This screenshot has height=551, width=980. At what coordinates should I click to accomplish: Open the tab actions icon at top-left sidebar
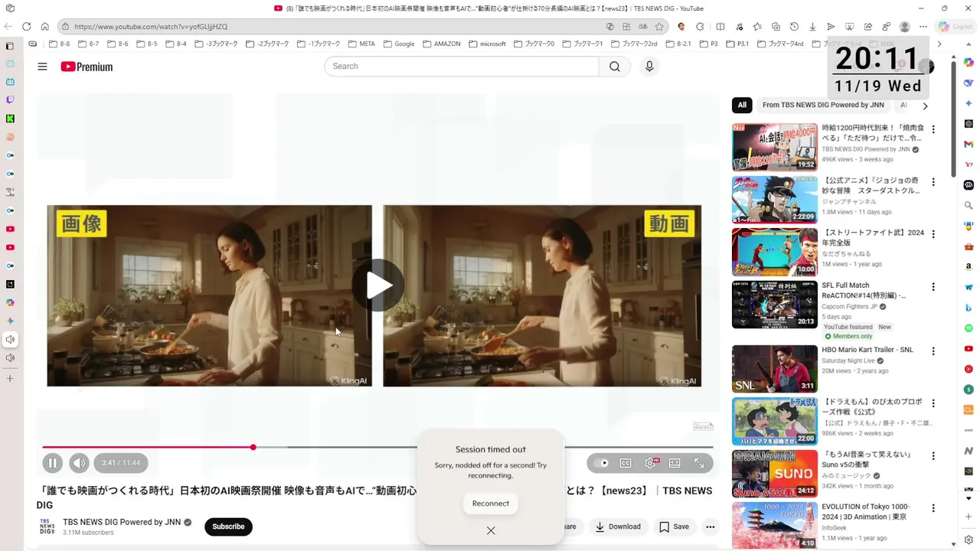click(x=10, y=45)
